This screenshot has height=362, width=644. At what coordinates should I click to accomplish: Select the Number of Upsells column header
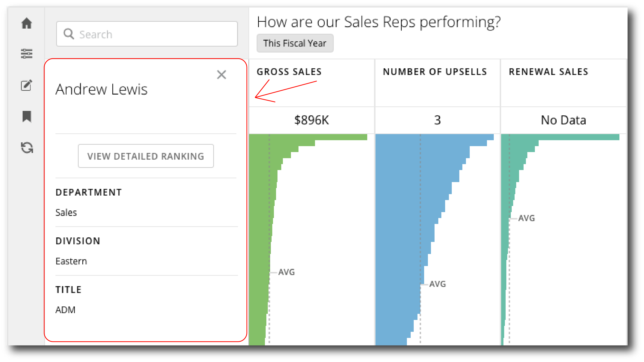point(435,72)
